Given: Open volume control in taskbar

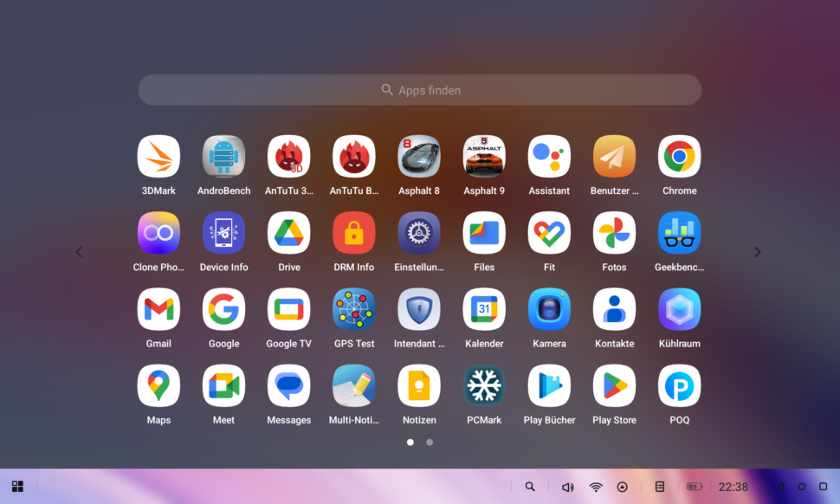Looking at the screenshot, I should 567,487.
